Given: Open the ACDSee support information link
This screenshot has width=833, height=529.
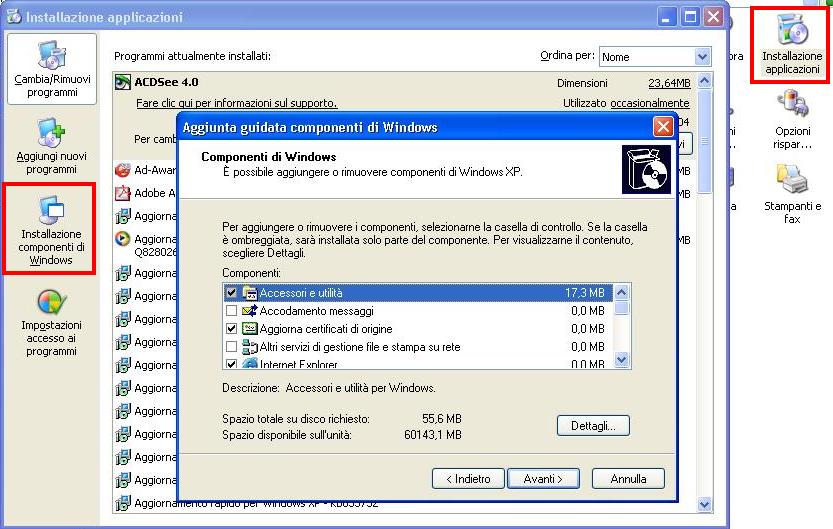Looking at the screenshot, I should (236, 103).
